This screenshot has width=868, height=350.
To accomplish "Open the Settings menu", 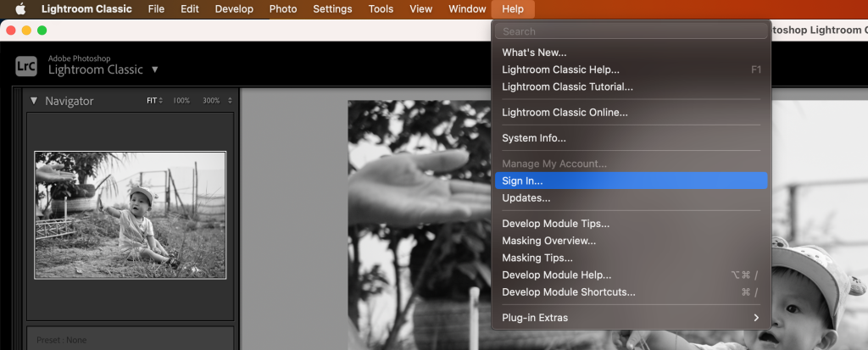I will 332,8.
